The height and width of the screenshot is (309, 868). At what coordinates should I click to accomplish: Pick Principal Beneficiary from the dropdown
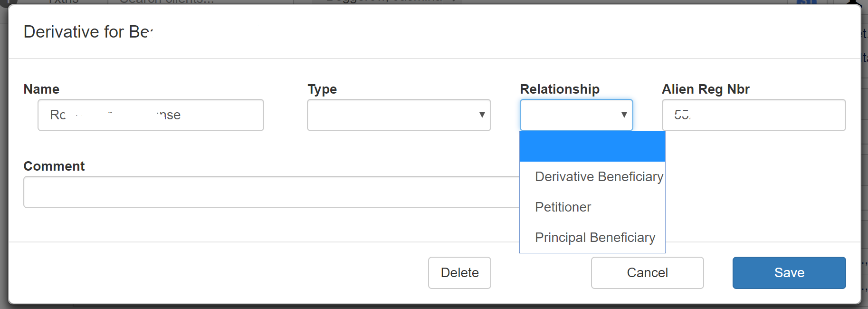point(595,238)
